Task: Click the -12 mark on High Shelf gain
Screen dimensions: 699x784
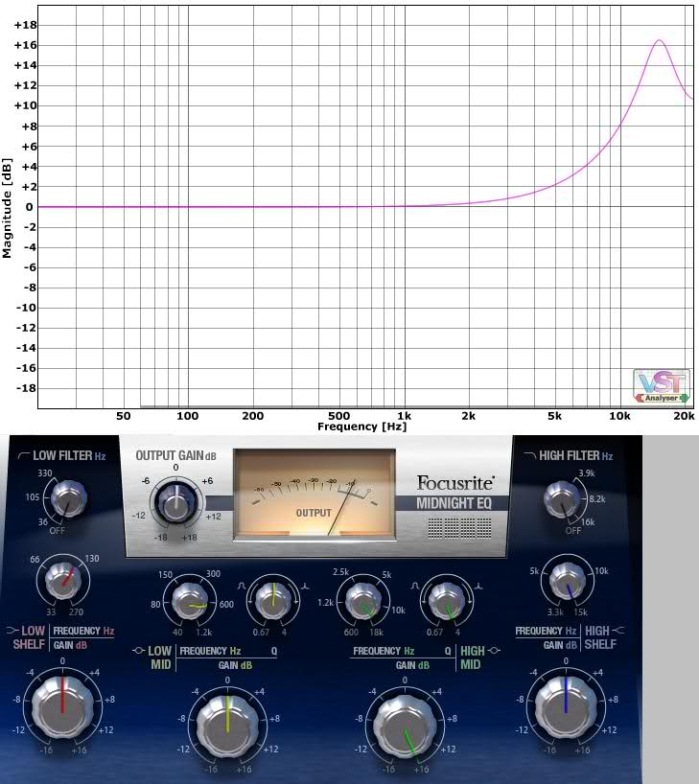Action: (x=522, y=730)
